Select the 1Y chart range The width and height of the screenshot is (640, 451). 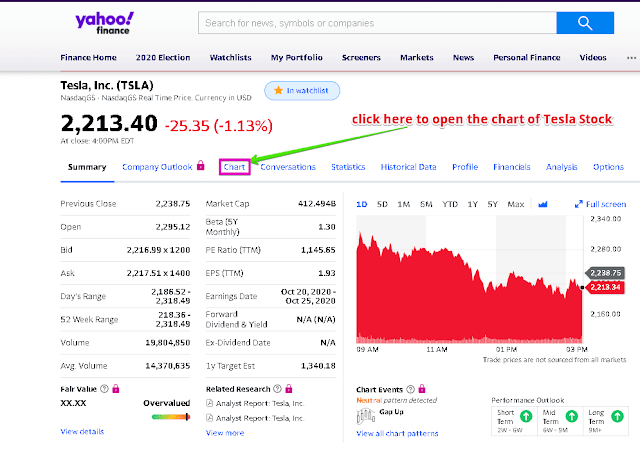(473, 204)
